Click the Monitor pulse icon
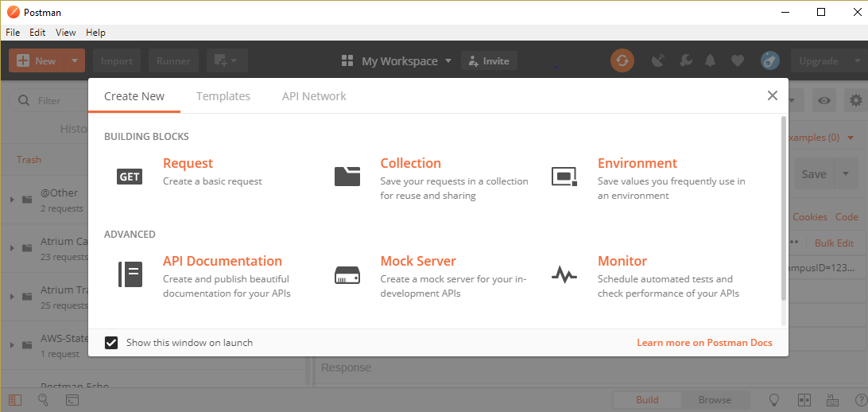This screenshot has width=868, height=412. [x=564, y=274]
